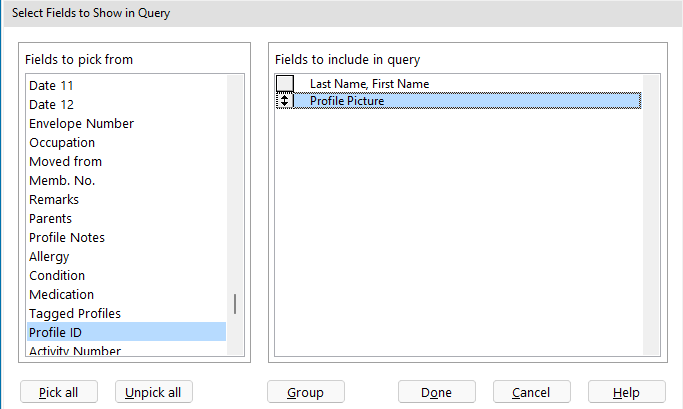Click the Profile Notes field
This screenshot has height=409, width=683.
pos(67,237)
